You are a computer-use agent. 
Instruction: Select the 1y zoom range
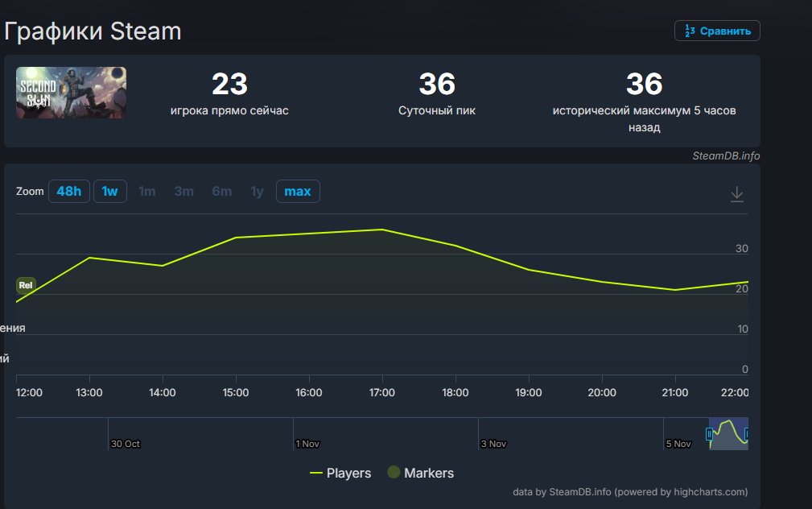coord(257,191)
